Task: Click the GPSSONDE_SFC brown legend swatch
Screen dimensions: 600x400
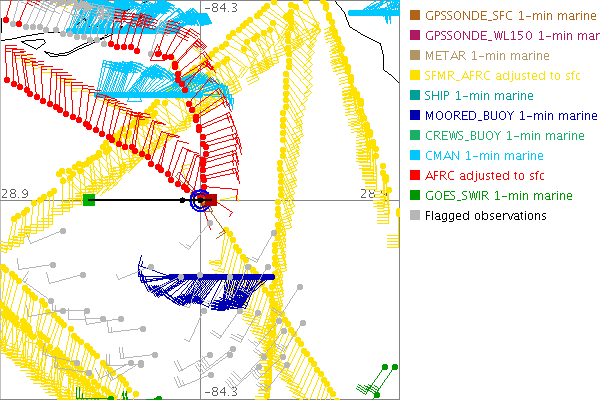Action: [x=415, y=15]
